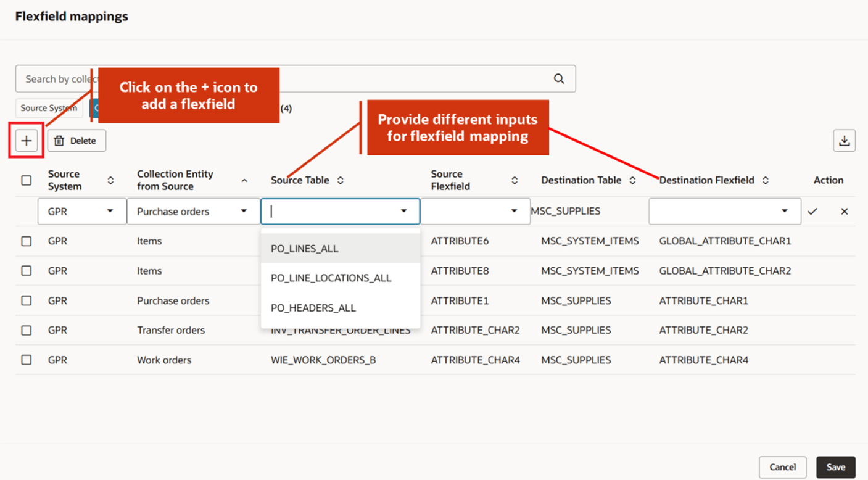Image resolution: width=868 pixels, height=480 pixels.
Task: Click the Cancel button
Action: click(782, 467)
